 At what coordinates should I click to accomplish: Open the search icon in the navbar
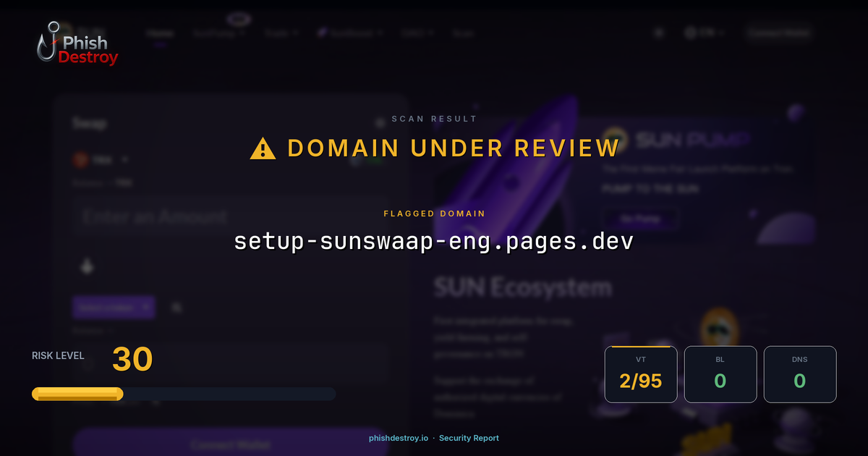coord(658,33)
